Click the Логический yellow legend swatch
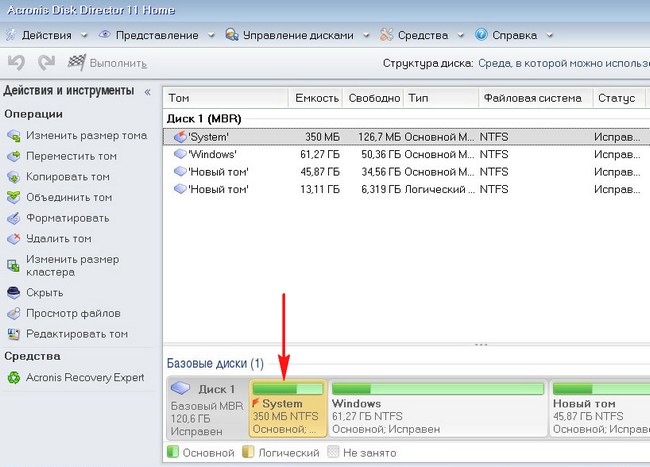This screenshot has width=650, height=467. (248, 452)
